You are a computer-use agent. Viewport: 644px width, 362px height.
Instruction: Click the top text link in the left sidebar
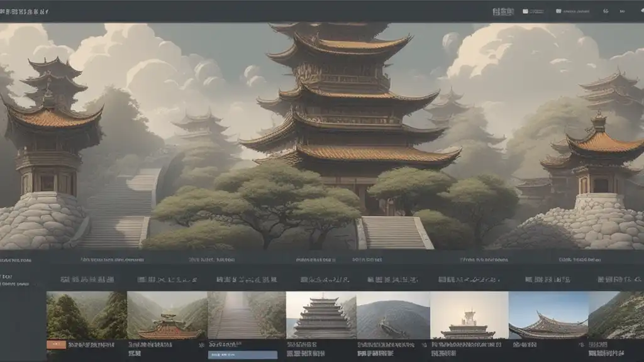[5, 276]
